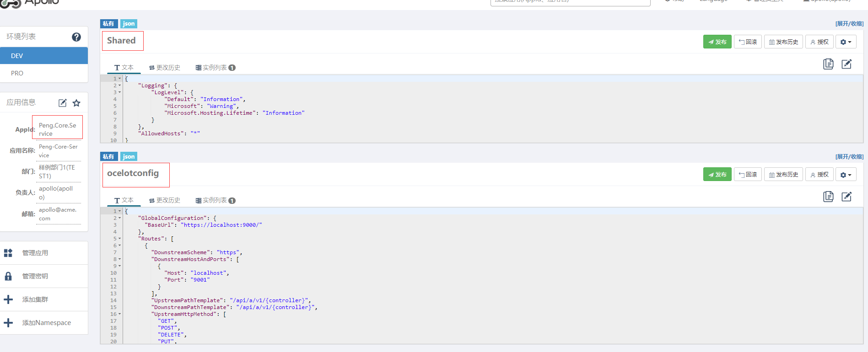This screenshot has width=868, height=352.
Task: Click json badge above Shared namespace
Action: [x=129, y=24]
